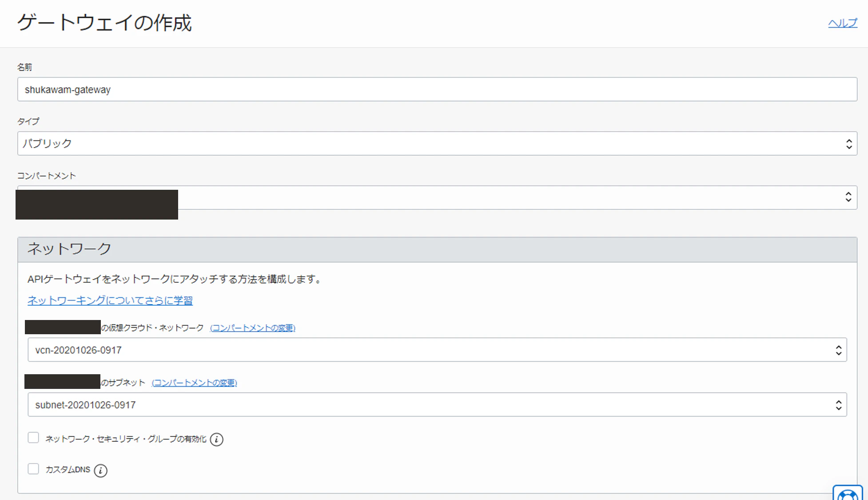Click コンパートメントの変更 link for subnet
The height and width of the screenshot is (500, 868).
point(194,383)
